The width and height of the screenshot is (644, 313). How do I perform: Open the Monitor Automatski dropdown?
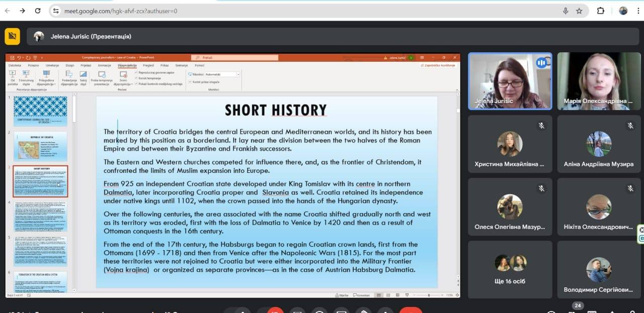pyautogui.click(x=238, y=74)
